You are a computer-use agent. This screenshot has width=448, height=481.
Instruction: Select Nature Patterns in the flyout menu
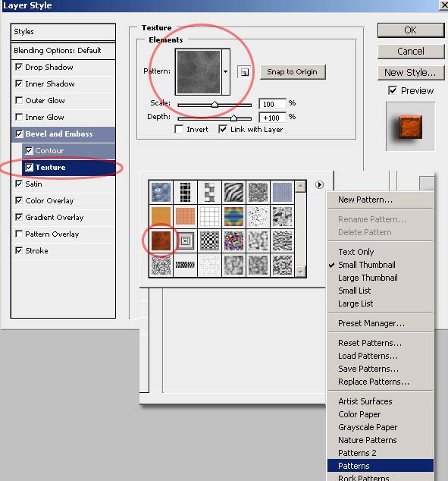pos(368,440)
